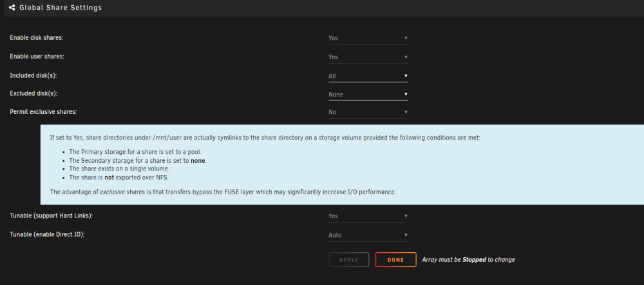
Task: Open the Enable disk shares dropdown
Action: (368, 38)
